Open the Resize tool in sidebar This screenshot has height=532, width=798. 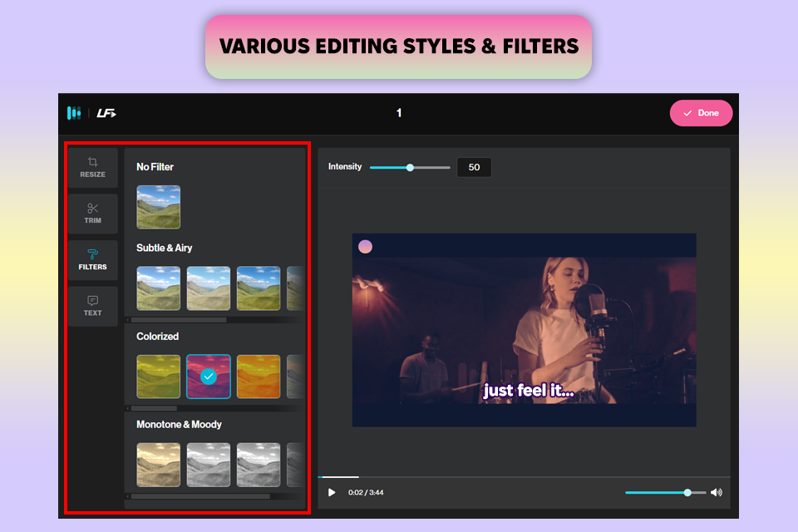click(92, 167)
